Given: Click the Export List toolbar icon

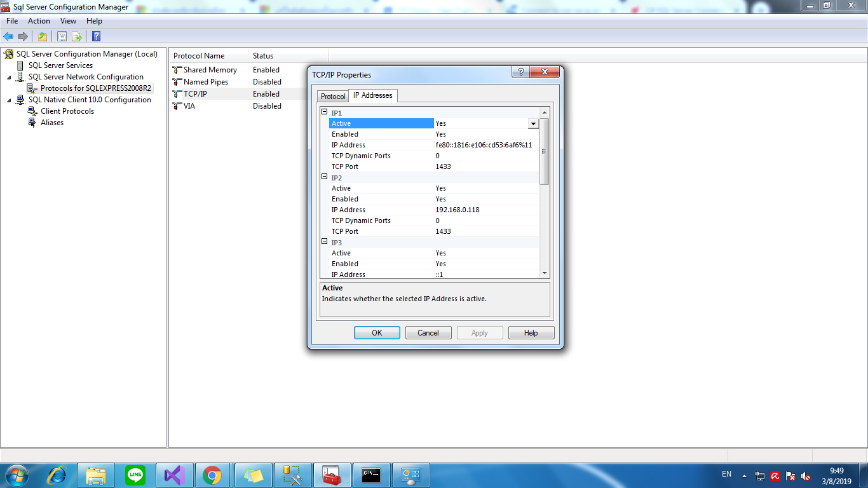Looking at the screenshot, I should click(77, 36).
